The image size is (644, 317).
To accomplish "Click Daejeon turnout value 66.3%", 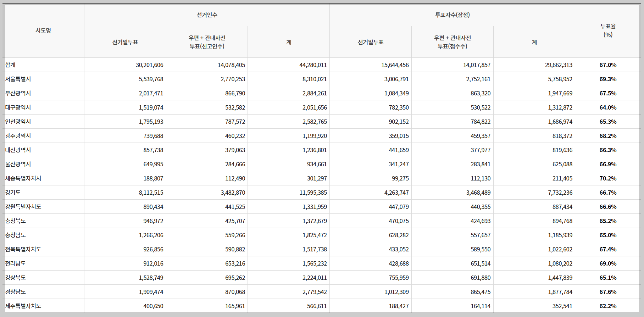I will pos(608,150).
